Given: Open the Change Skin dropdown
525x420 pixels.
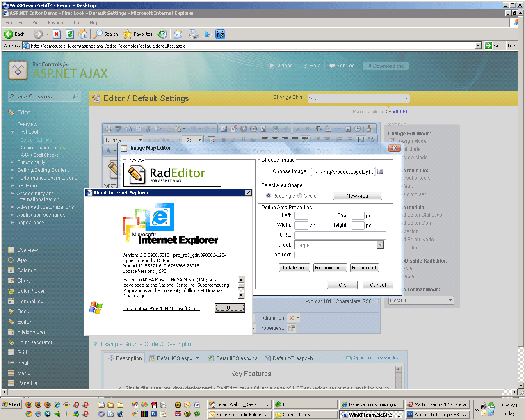Looking at the screenshot, I should tap(406, 98).
